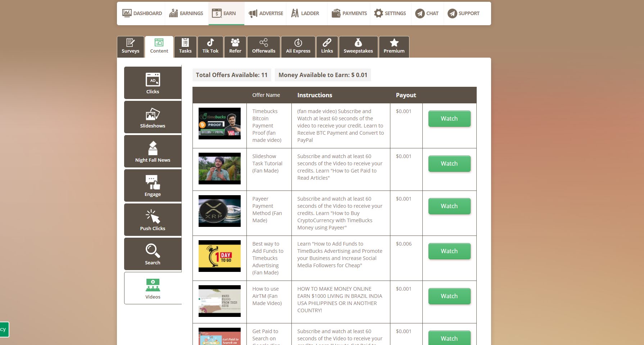
Task: Click the 'Instructions' column header
Action: tap(315, 95)
